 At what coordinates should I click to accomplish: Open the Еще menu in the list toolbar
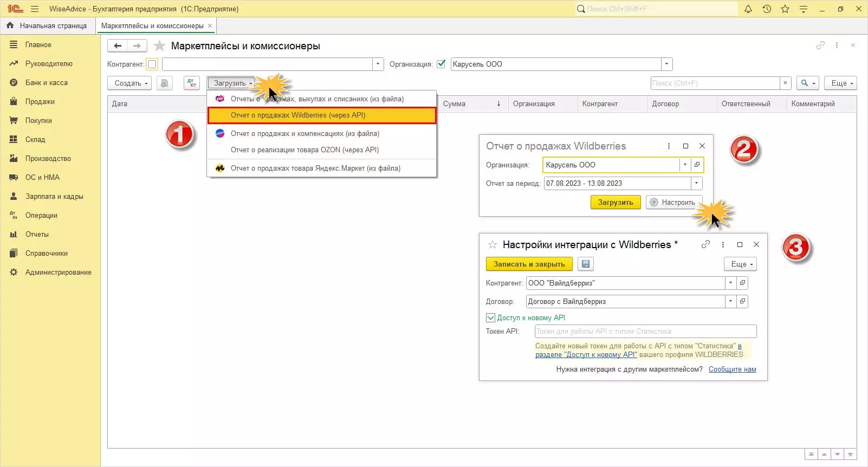[841, 83]
